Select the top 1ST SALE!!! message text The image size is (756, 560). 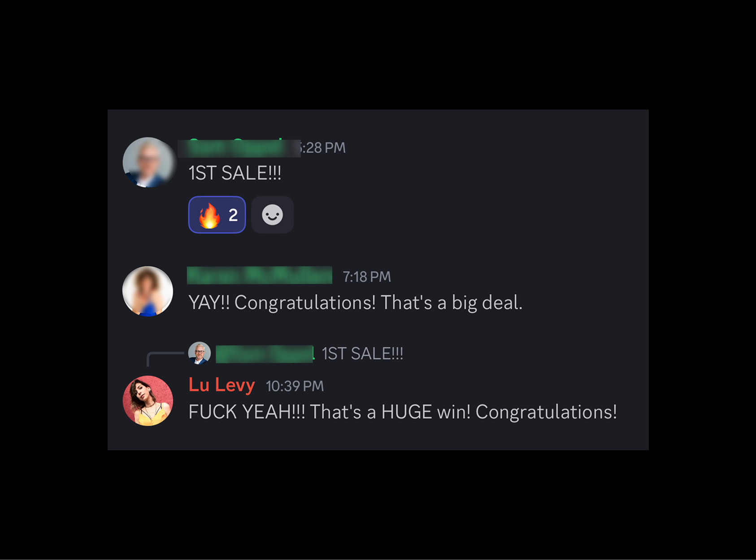(x=235, y=173)
